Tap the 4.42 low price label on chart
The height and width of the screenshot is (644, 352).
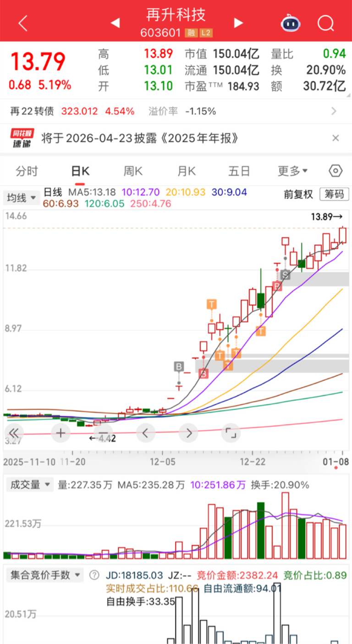102,438
